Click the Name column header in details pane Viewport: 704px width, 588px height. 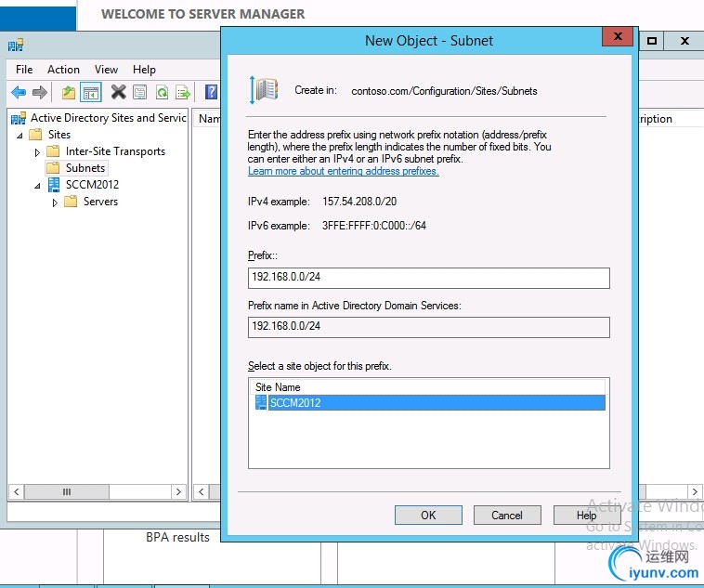point(209,119)
